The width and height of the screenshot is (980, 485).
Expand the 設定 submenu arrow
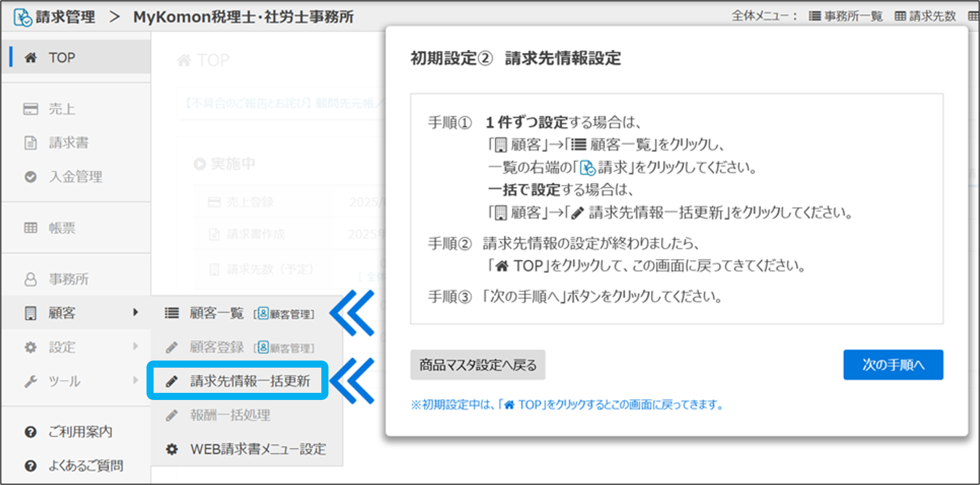pos(135,346)
